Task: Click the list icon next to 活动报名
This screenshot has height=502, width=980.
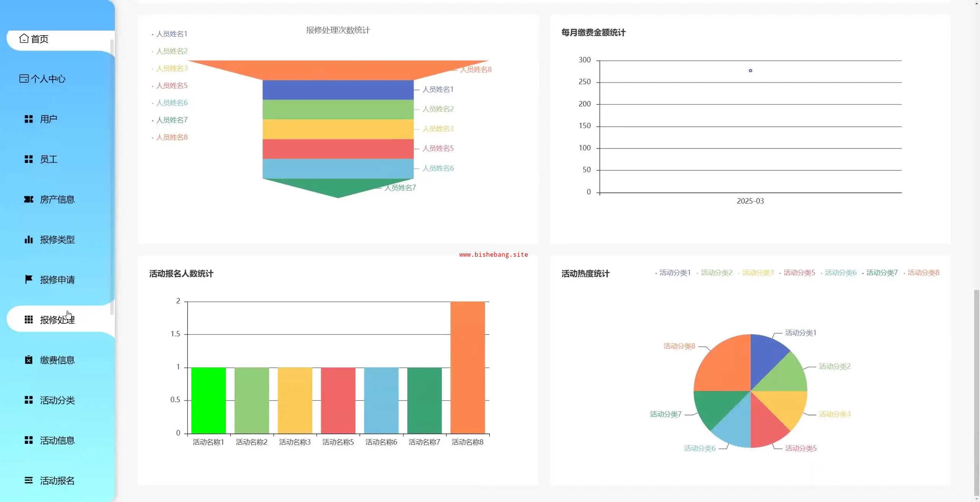Action: (29, 480)
